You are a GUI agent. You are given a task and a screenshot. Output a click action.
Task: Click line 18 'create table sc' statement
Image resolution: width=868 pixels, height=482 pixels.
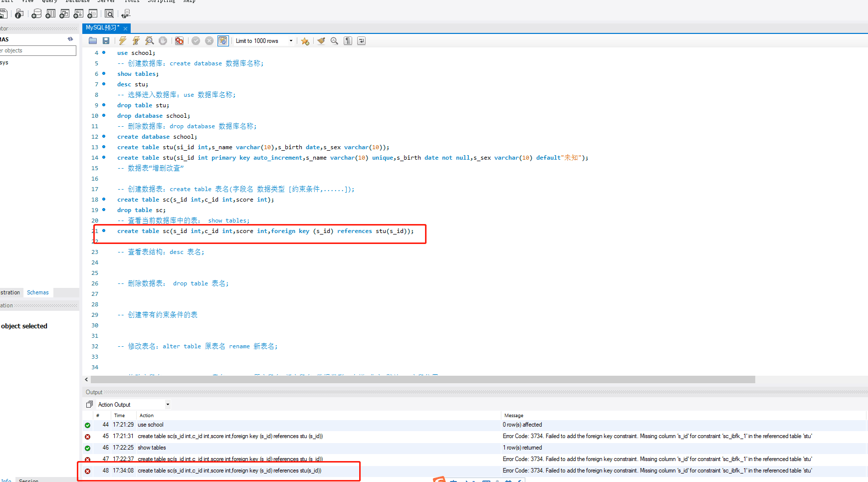(196, 200)
